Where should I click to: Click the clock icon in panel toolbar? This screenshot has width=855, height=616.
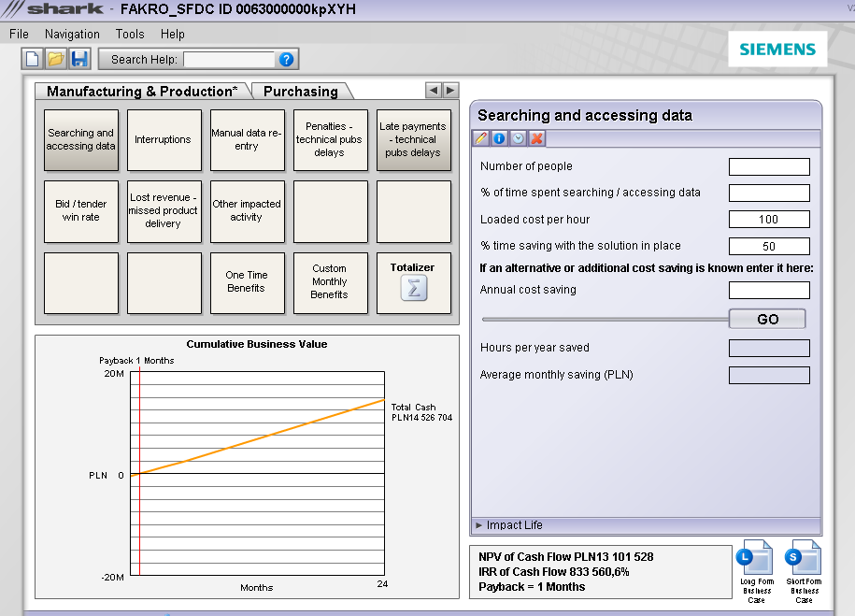(518, 138)
